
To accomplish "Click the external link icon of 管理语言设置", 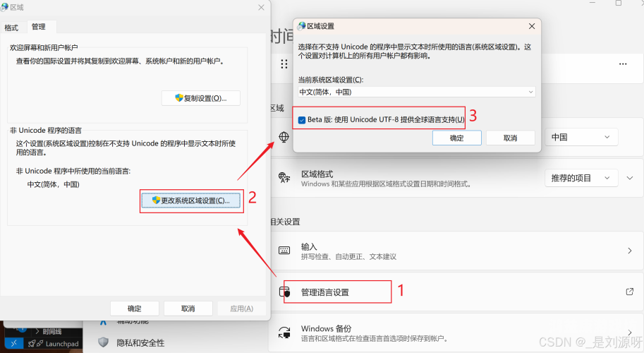I will [x=629, y=292].
